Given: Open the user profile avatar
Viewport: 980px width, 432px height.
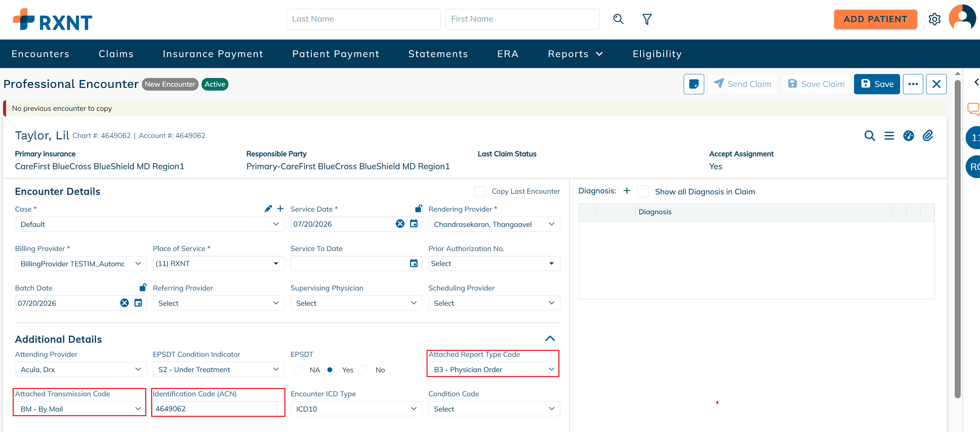Looking at the screenshot, I should pyautogui.click(x=962, y=18).
